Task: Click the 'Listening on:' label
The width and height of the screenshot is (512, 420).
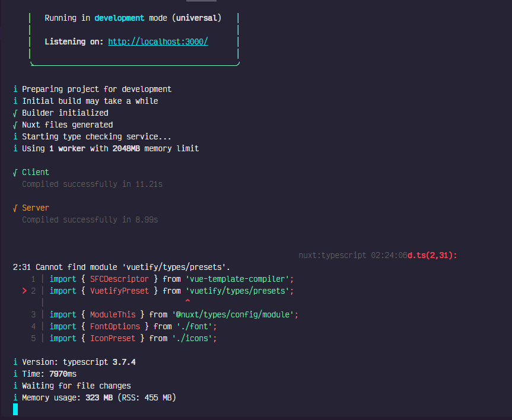Action: point(74,42)
